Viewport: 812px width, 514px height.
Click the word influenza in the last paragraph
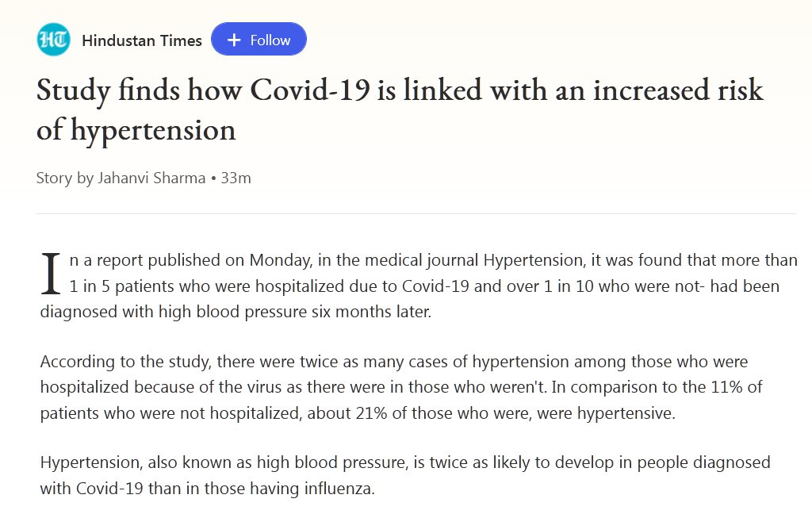click(339, 489)
